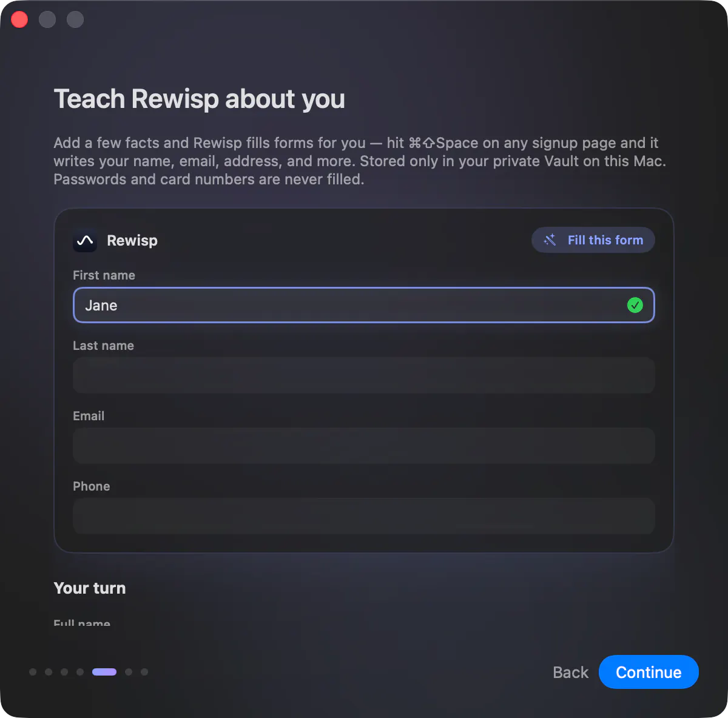Click the Fill this form button
The height and width of the screenshot is (718, 728).
[x=593, y=240]
